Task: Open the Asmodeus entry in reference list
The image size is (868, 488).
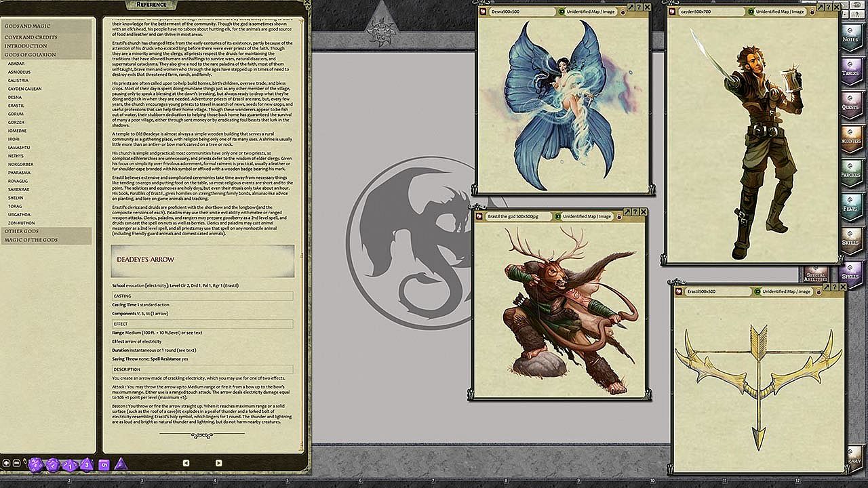Action: tap(20, 72)
